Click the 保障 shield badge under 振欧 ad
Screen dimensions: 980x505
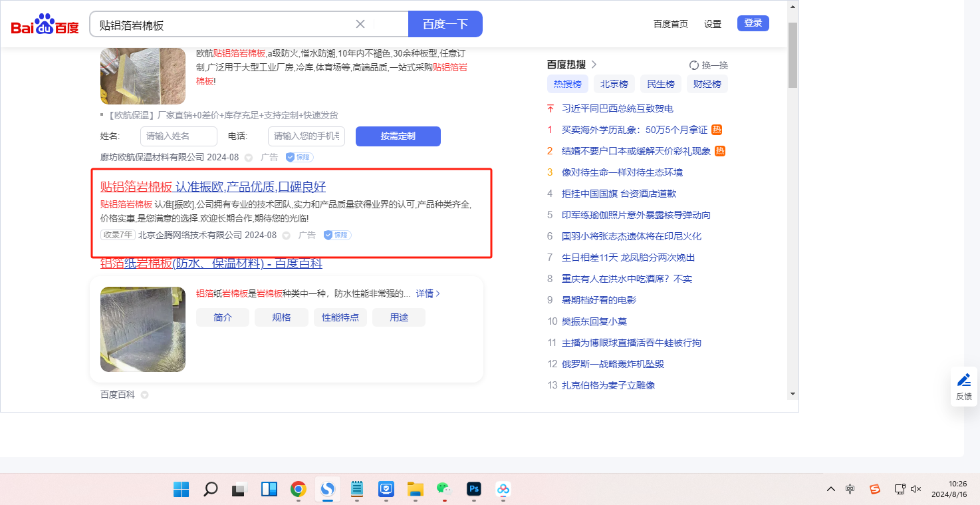(337, 235)
